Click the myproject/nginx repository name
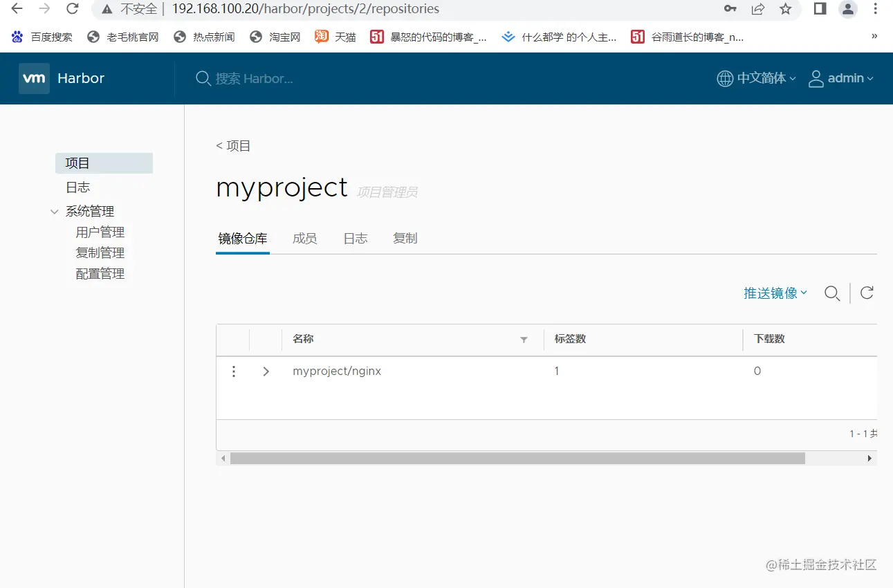 pyautogui.click(x=337, y=371)
